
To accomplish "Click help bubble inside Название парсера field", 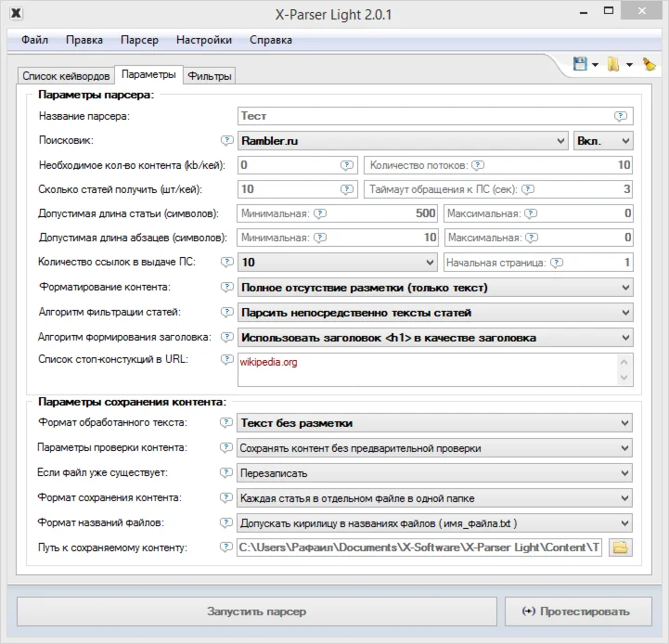I will (x=621, y=116).
